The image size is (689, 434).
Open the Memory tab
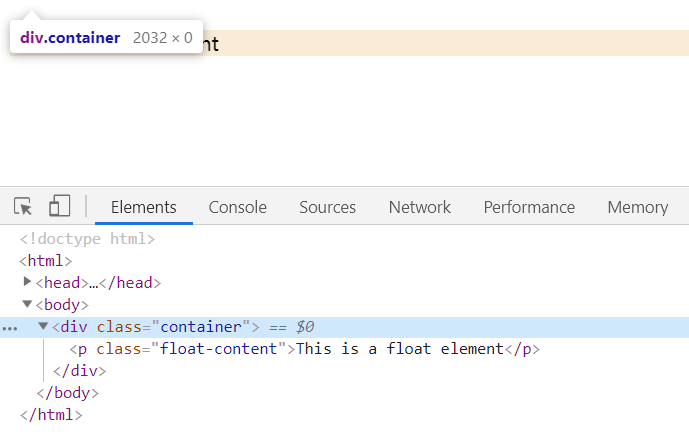click(x=637, y=207)
